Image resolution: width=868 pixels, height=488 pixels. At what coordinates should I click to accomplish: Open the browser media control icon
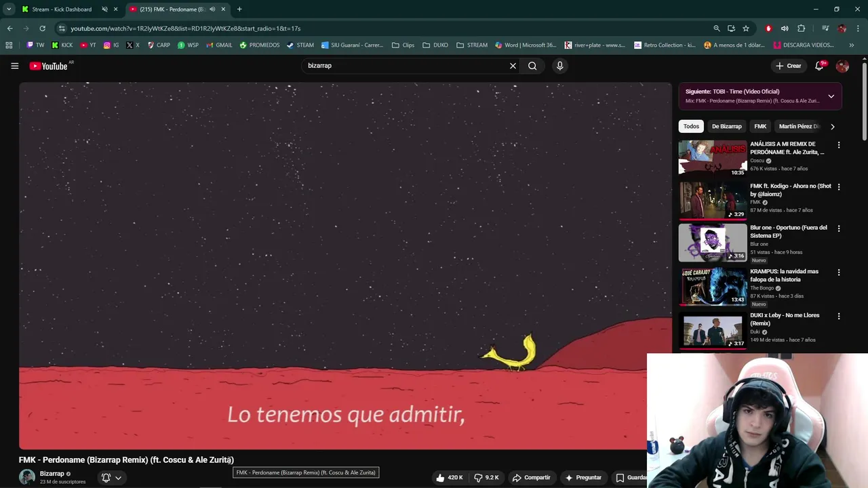825,28
